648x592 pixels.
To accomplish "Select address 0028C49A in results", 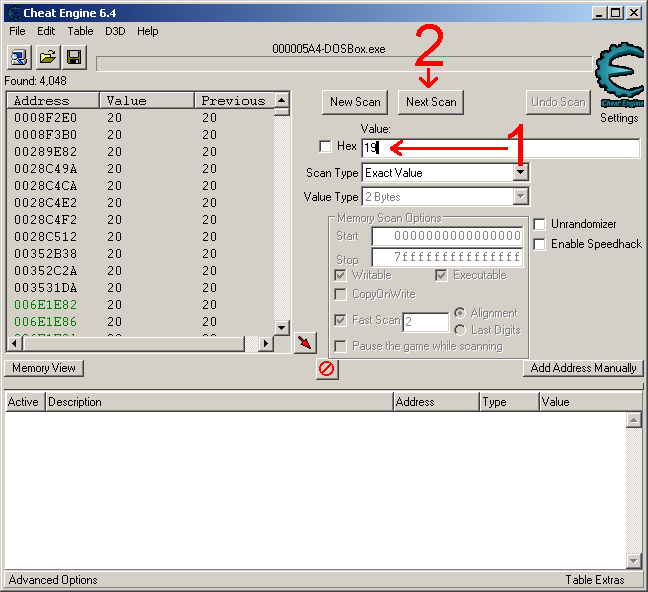I will point(45,169).
